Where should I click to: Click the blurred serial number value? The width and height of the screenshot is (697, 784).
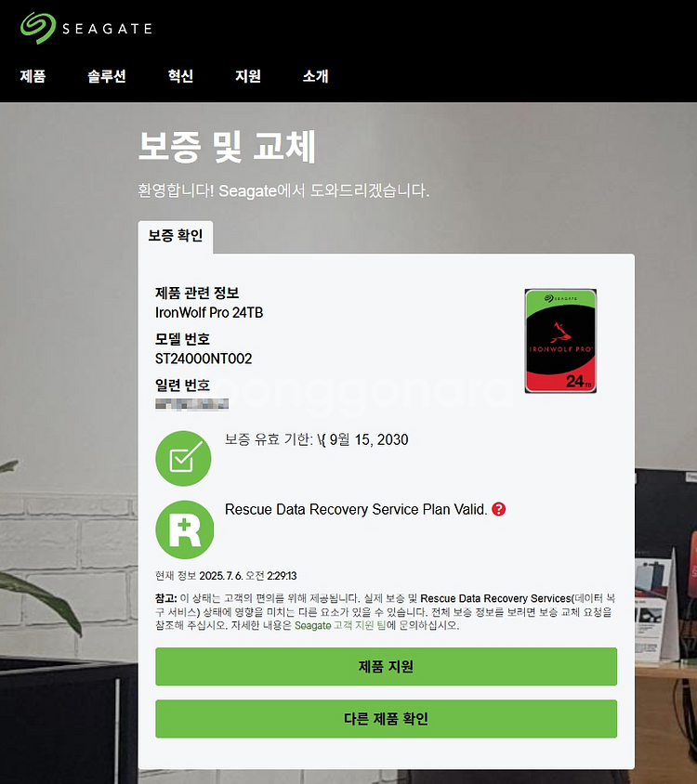tap(191, 404)
